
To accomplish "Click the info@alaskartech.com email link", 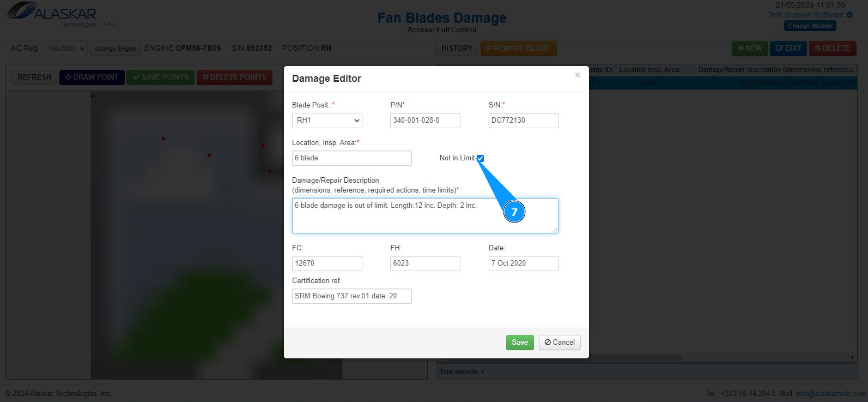I will coord(830,393).
